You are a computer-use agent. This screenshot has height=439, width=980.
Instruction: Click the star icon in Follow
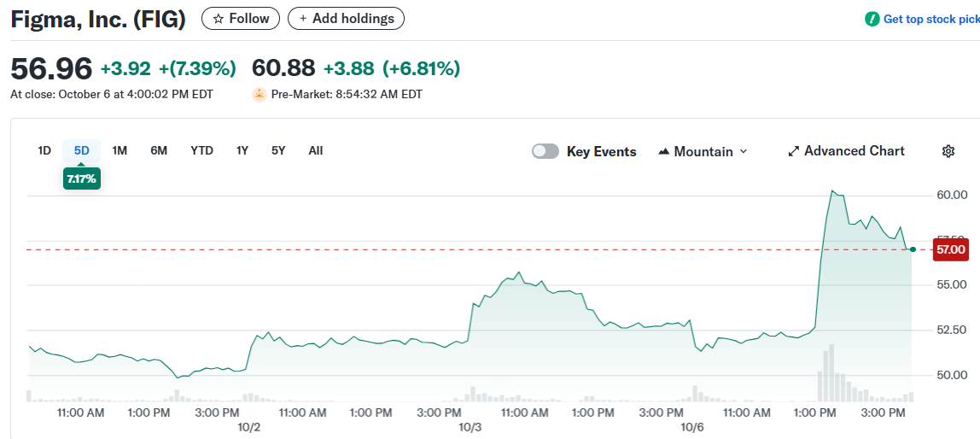pyautogui.click(x=218, y=18)
